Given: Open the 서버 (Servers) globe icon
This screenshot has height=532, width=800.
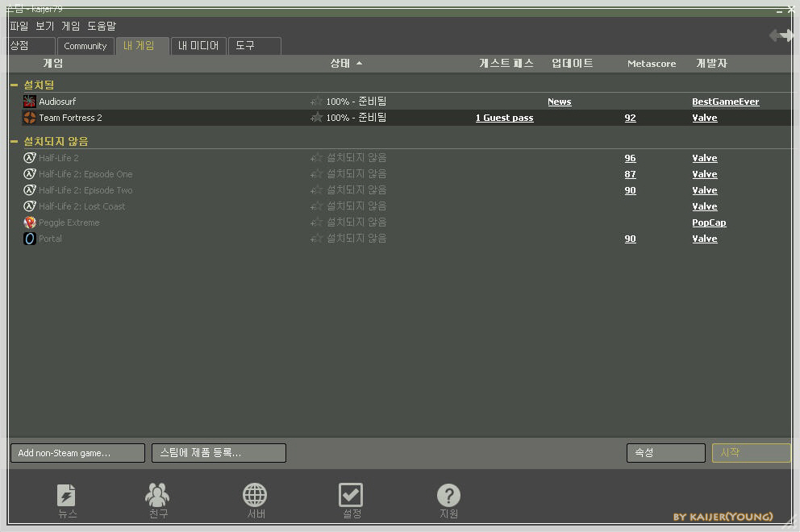Looking at the screenshot, I should pyautogui.click(x=255, y=494).
